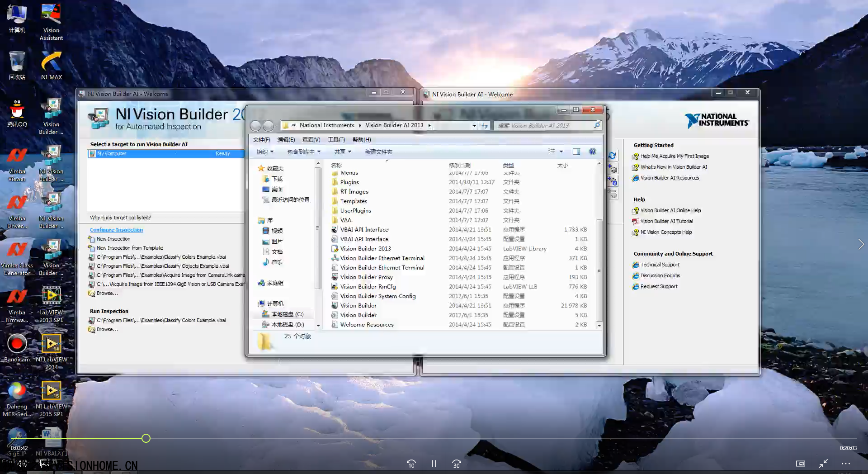
Task: Click the 新建文件夹 button
Action: 378,152
